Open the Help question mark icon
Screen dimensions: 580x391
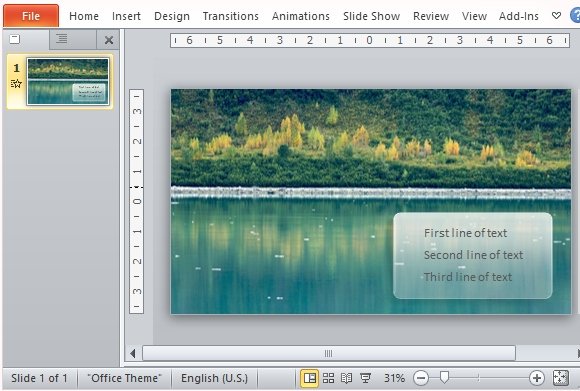coord(575,16)
